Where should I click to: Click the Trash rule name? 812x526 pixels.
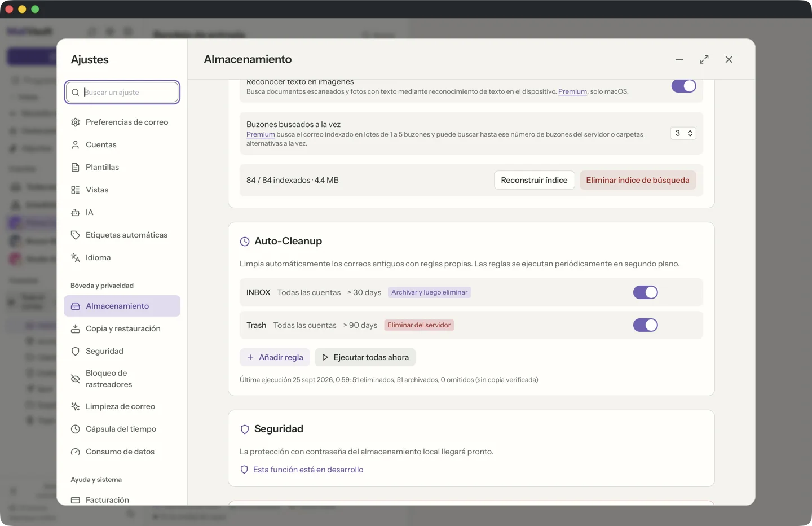point(256,325)
